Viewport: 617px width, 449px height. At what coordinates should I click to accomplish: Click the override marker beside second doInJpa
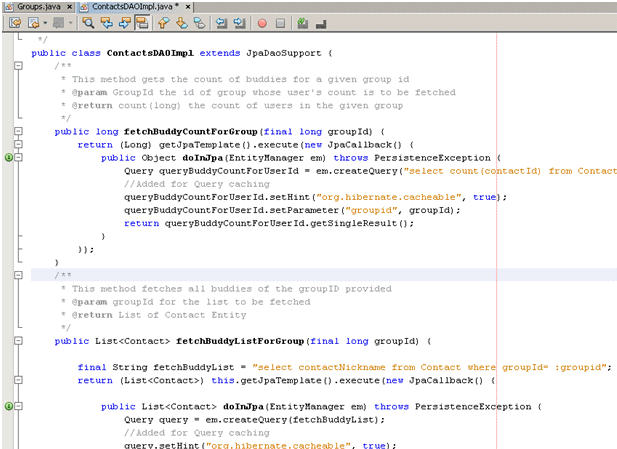[9, 406]
